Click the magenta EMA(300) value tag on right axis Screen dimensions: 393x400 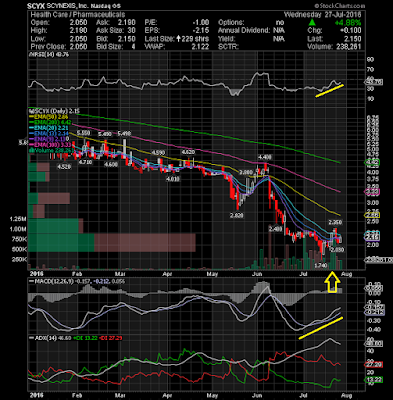click(x=372, y=192)
